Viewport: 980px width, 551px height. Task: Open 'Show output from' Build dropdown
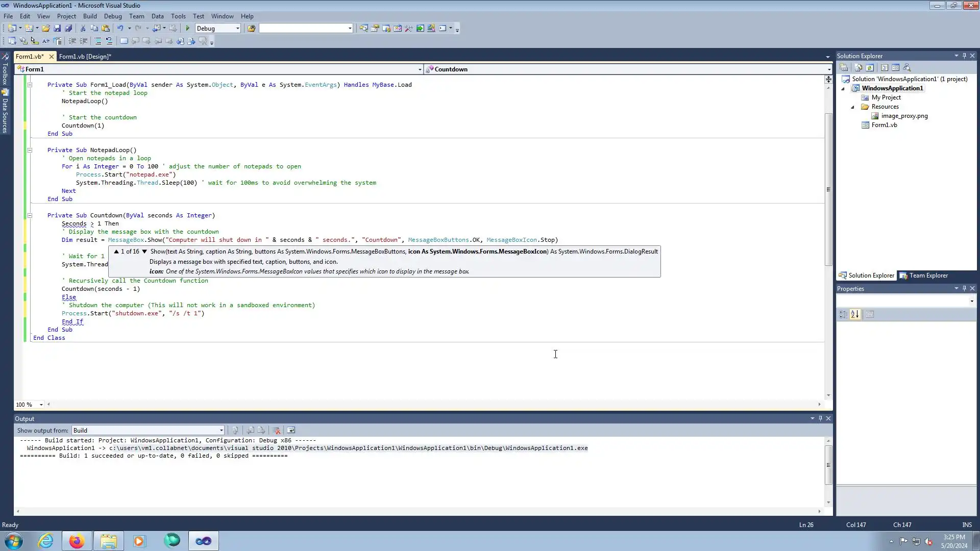[221, 431]
